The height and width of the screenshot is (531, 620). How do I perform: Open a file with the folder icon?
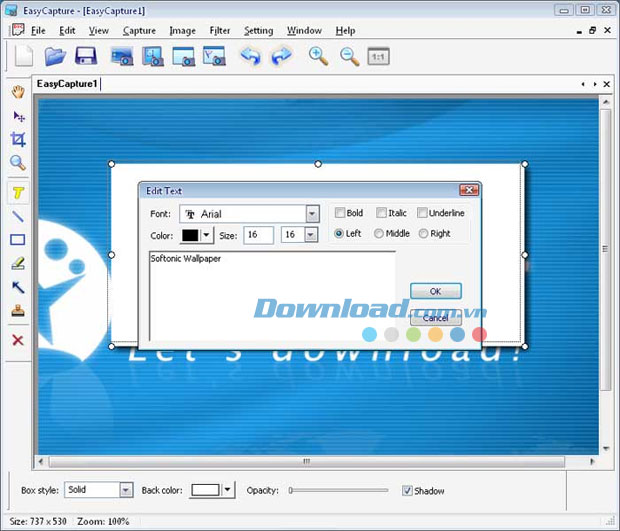tap(55, 56)
